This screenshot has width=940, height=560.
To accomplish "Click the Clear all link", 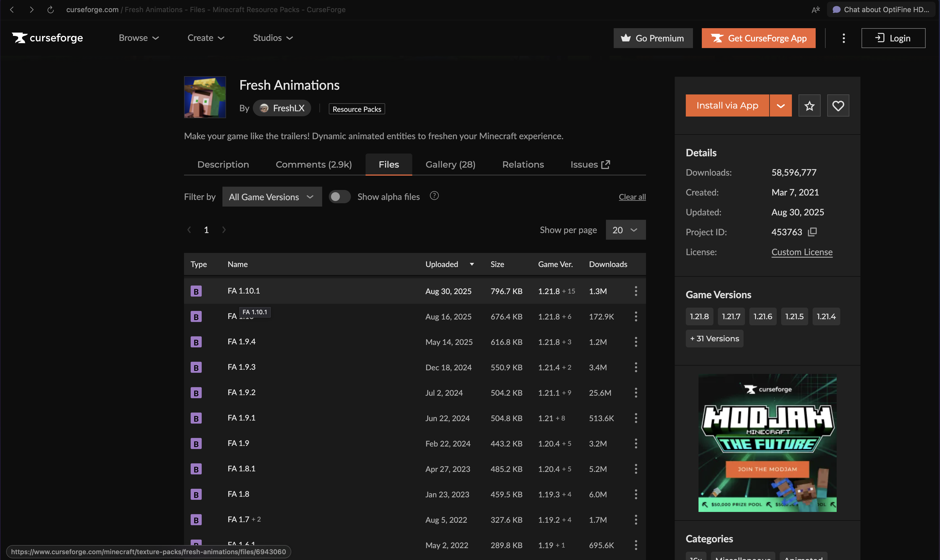I will [x=632, y=197].
